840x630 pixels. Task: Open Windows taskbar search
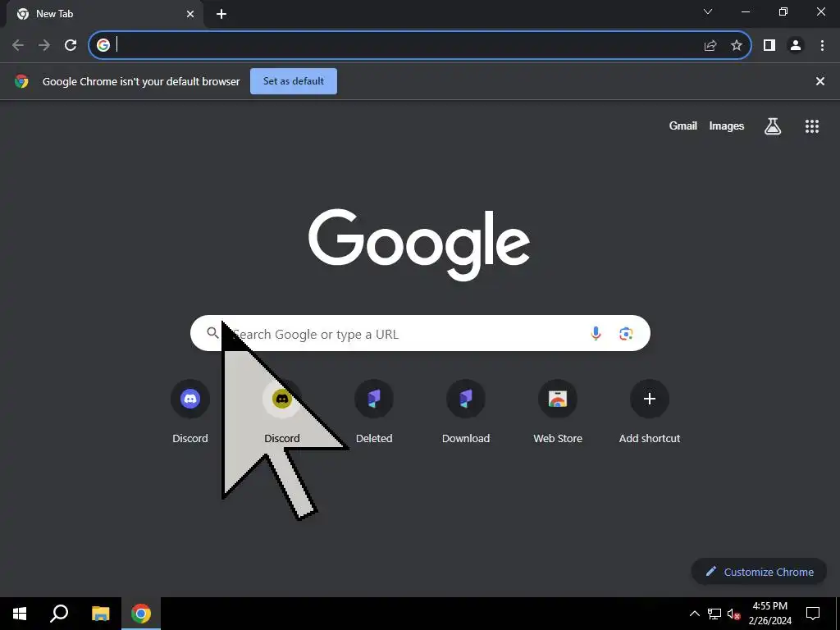pos(59,614)
